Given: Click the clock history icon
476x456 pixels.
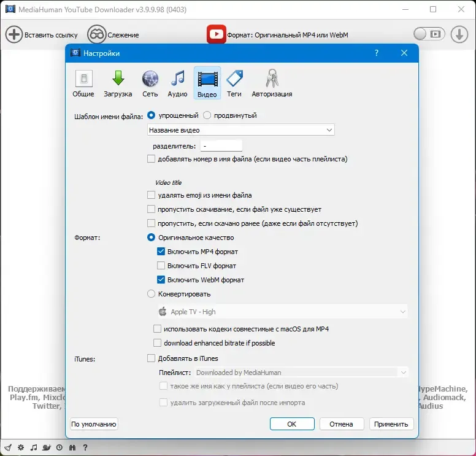Looking at the screenshot, I should coord(60,447).
